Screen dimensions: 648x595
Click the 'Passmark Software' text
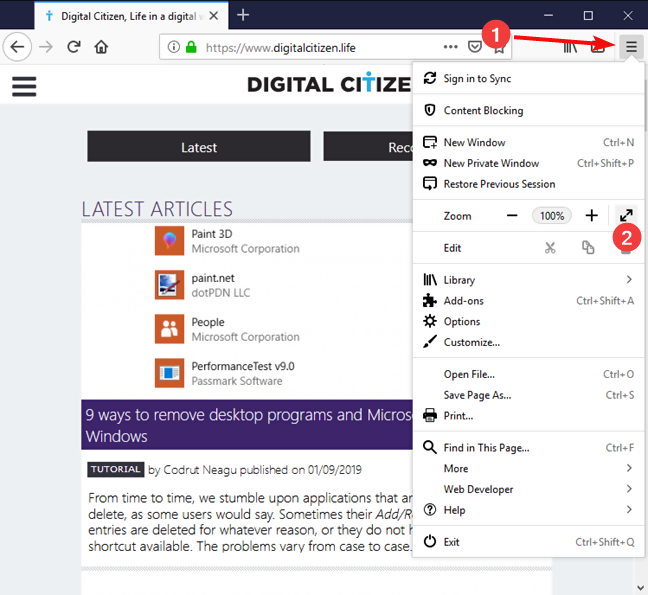tap(237, 381)
